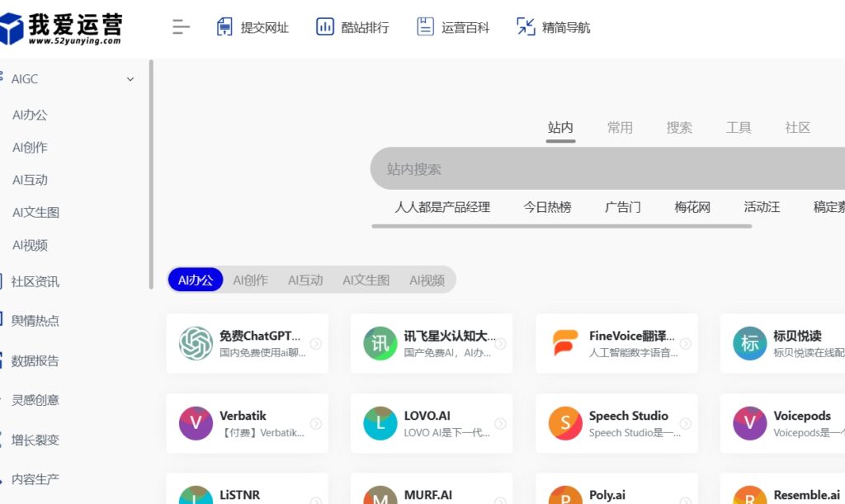The height and width of the screenshot is (504, 845).
Task: Open the 我爱运营 site logo
Action: (61, 28)
